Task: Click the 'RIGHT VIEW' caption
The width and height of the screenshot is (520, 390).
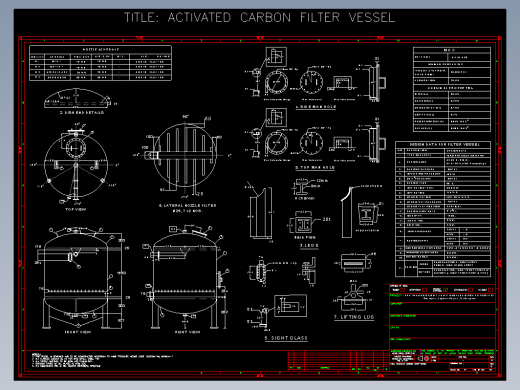Action: (187, 332)
